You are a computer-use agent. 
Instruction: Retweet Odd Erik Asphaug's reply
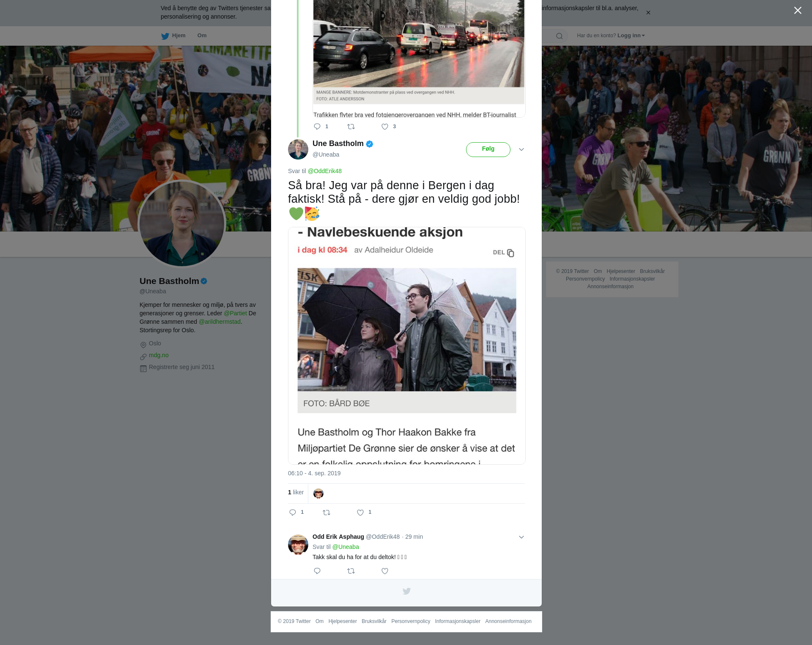point(351,571)
